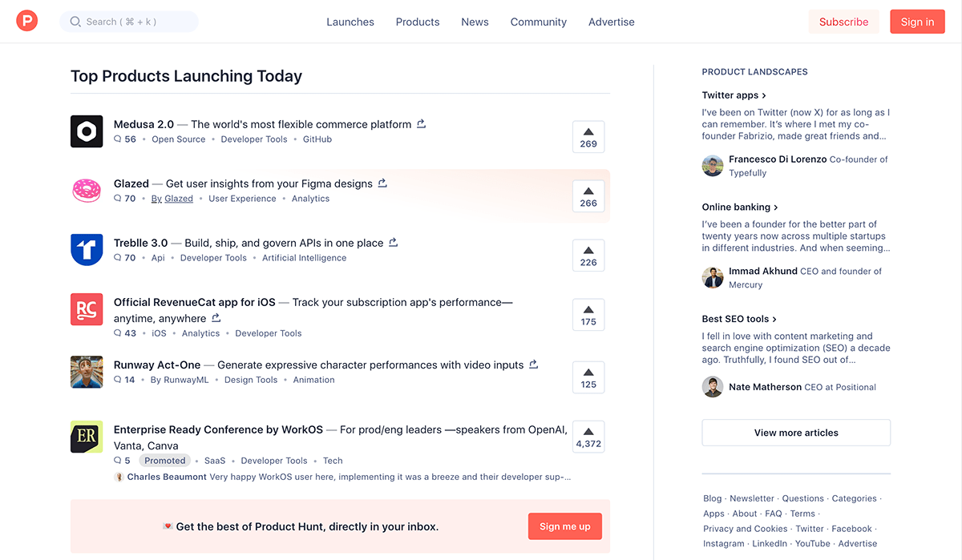Viewport: 962px width, 560px height.
Task: Click the comment icon next to Runway Act-One
Action: click(119, 380)
